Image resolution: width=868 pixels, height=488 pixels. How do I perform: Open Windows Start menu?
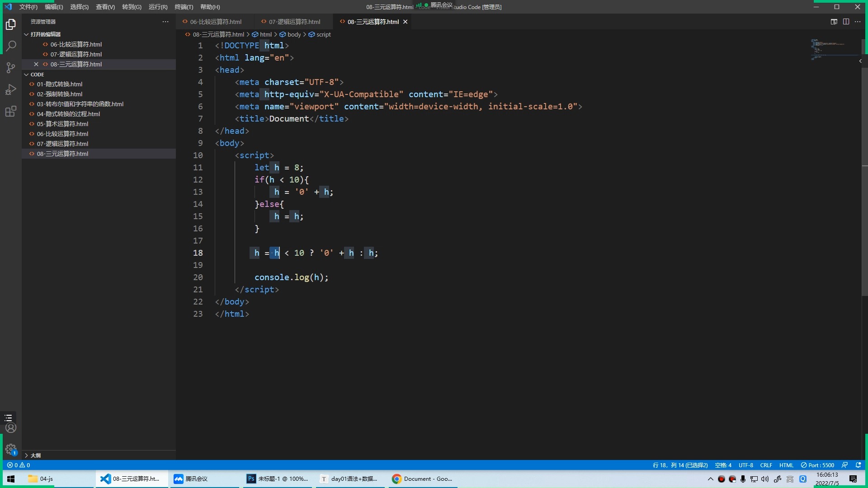coord(11,479)
